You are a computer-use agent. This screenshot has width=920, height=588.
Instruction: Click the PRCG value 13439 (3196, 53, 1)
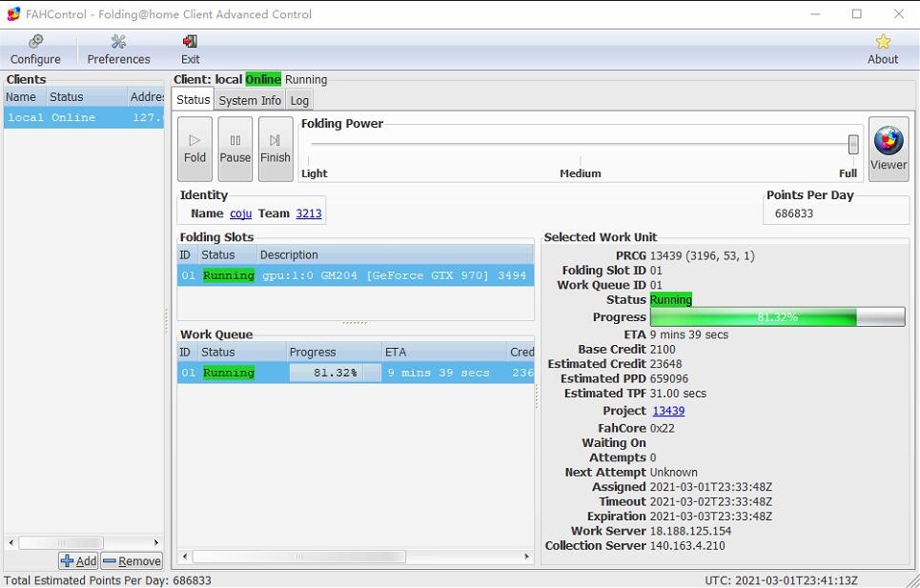coord(703,255)
